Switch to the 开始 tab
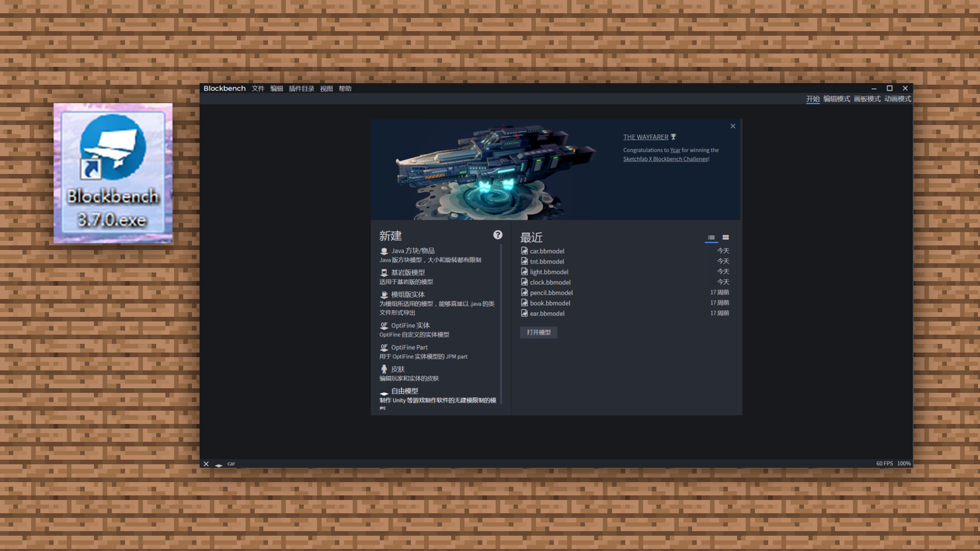The width and height of the screenshot is (980, 551). click(x=813, y=99)
